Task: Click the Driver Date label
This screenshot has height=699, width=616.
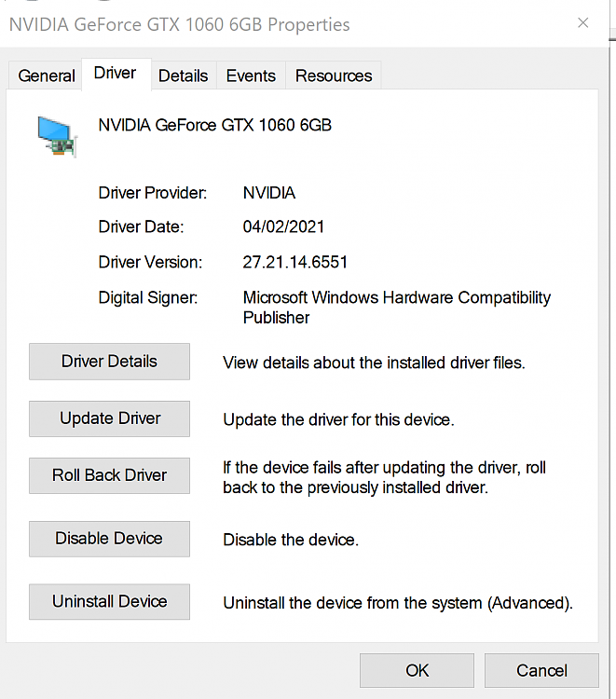Action: (141, 226)
